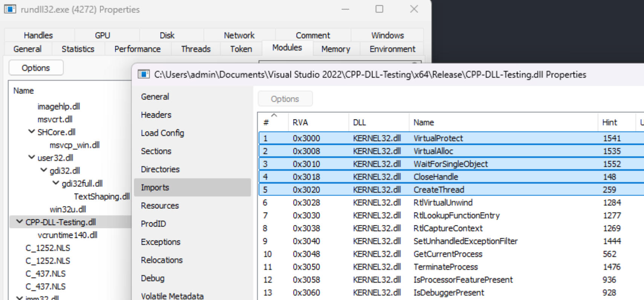This screenshot has width=644, height=300.
Task: Switch to the Threads tab
Action: point(196,49)
